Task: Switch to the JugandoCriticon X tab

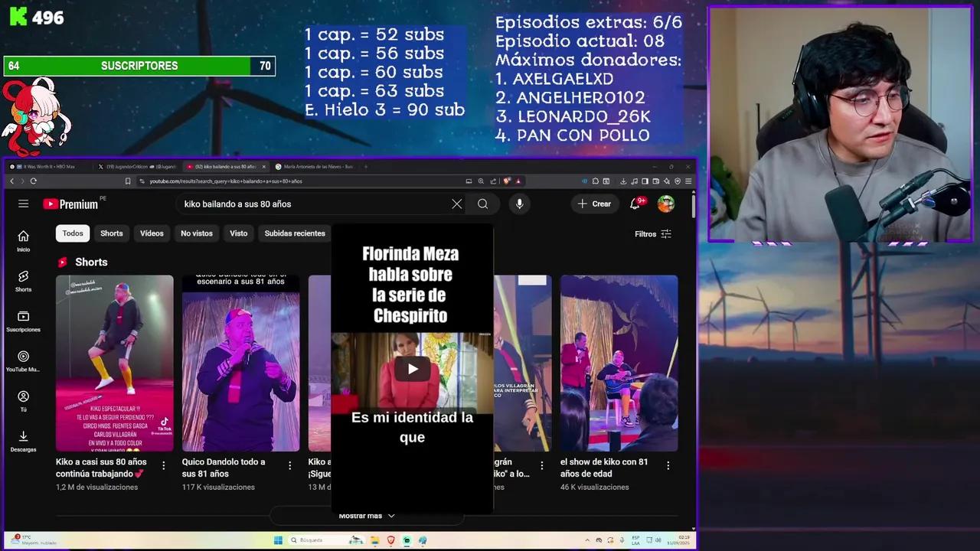Action: [x=136, y=166]
